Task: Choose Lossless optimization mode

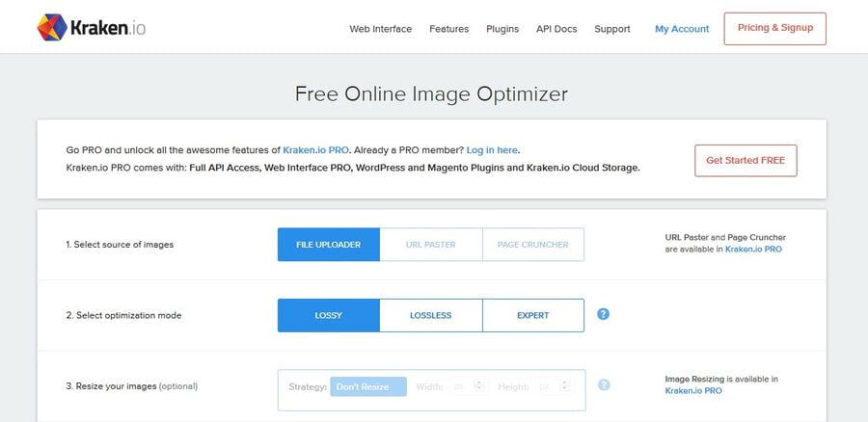Action: [431, 315]
